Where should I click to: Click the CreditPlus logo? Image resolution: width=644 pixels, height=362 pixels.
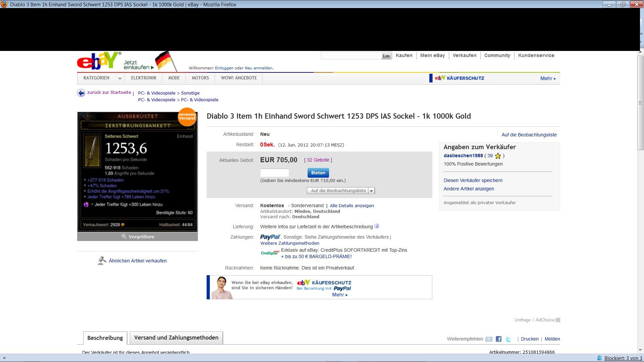click(270, 253)
